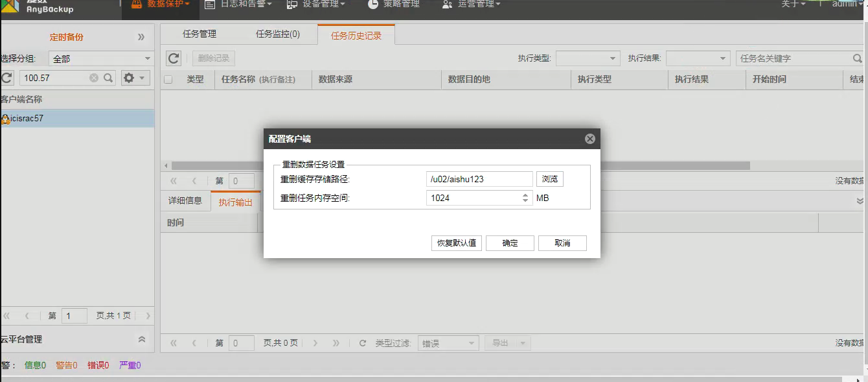Refresh the client list in sidebar

coord(6,78)
